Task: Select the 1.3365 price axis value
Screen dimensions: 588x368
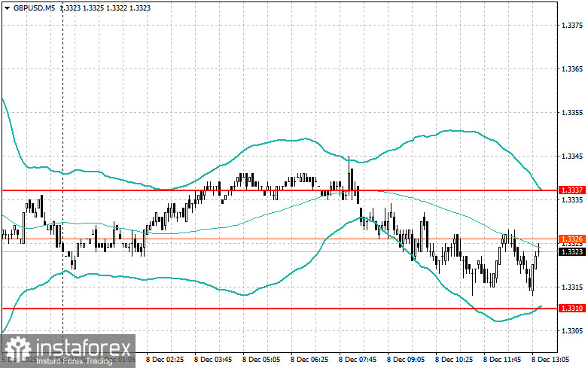Action: click(572, 69)
